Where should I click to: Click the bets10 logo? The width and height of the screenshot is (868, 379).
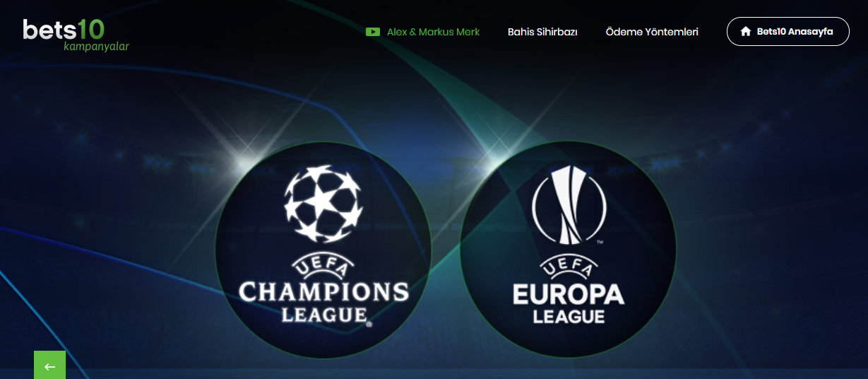point(76,35)
